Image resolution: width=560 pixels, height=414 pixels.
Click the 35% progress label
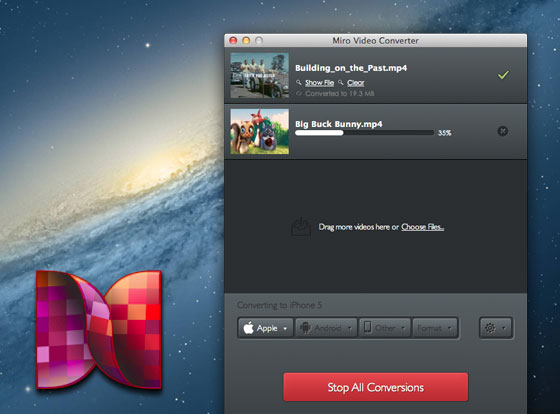click(445, 133)
